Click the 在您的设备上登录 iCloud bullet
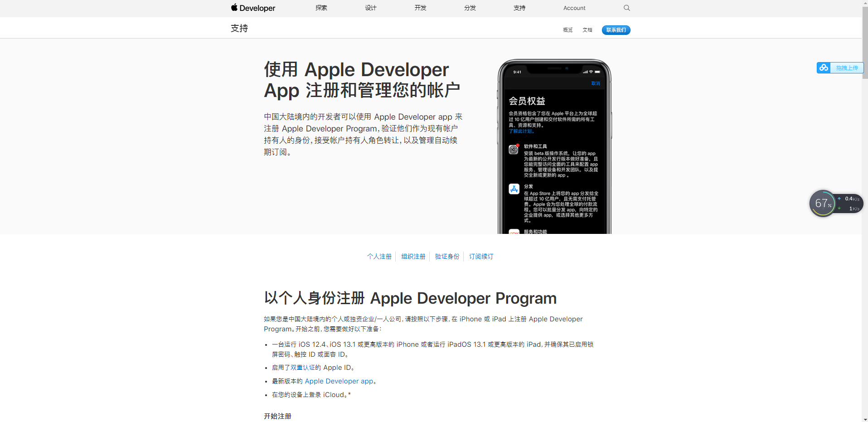Viewport: 868px width, 422px height. point(311,395)
